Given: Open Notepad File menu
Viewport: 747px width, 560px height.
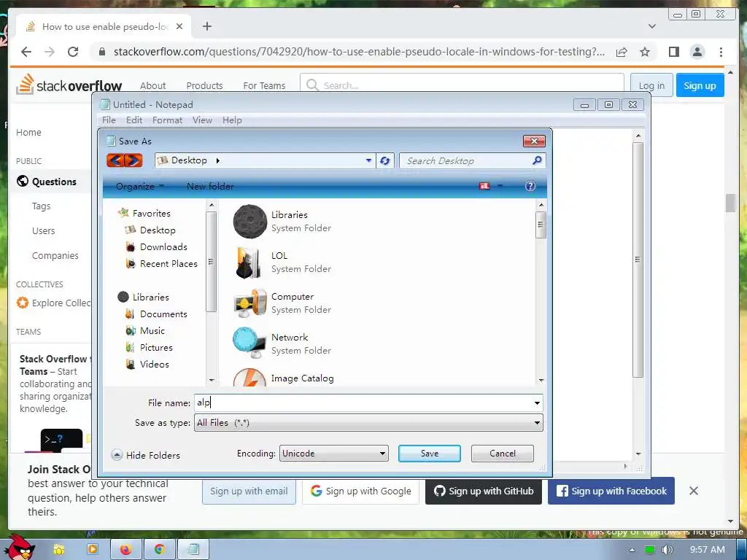Looking at the screenshot, I should pos(109,120).
